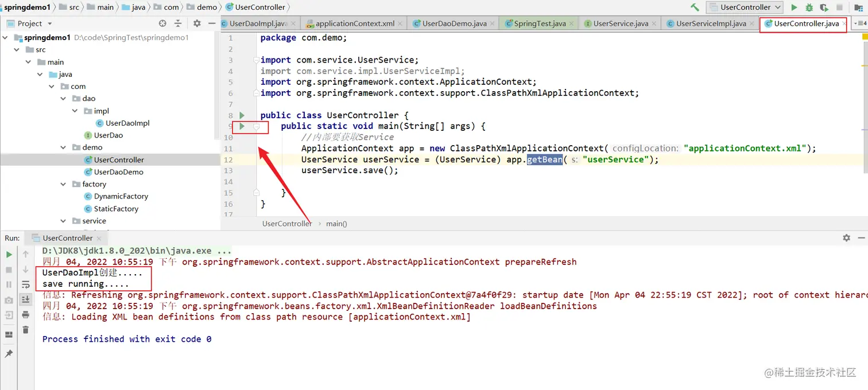This screenshot has width=868, height=390.
Task: Collapse all in Project panel
Action: coord(179,24)
